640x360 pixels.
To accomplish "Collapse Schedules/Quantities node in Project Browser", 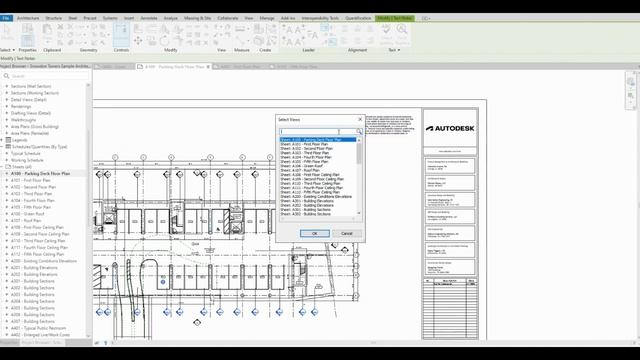I will [x=2, y=147].
